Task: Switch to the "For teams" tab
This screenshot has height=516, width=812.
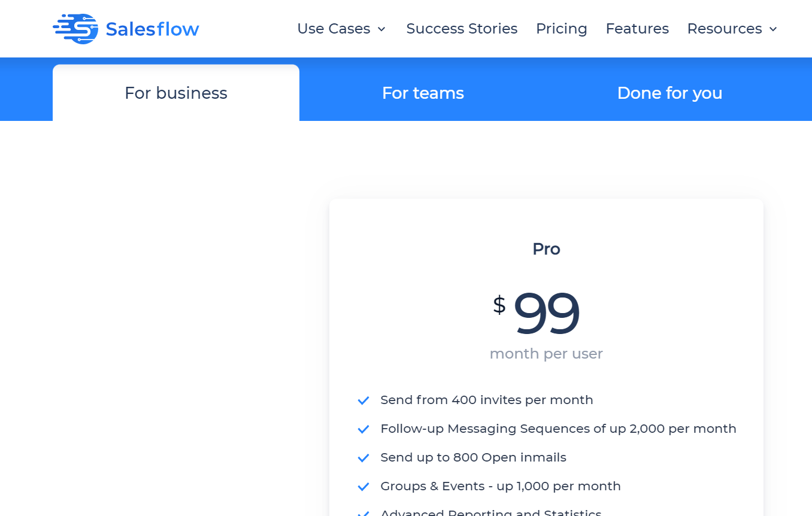Action: [x=423, y=93]
